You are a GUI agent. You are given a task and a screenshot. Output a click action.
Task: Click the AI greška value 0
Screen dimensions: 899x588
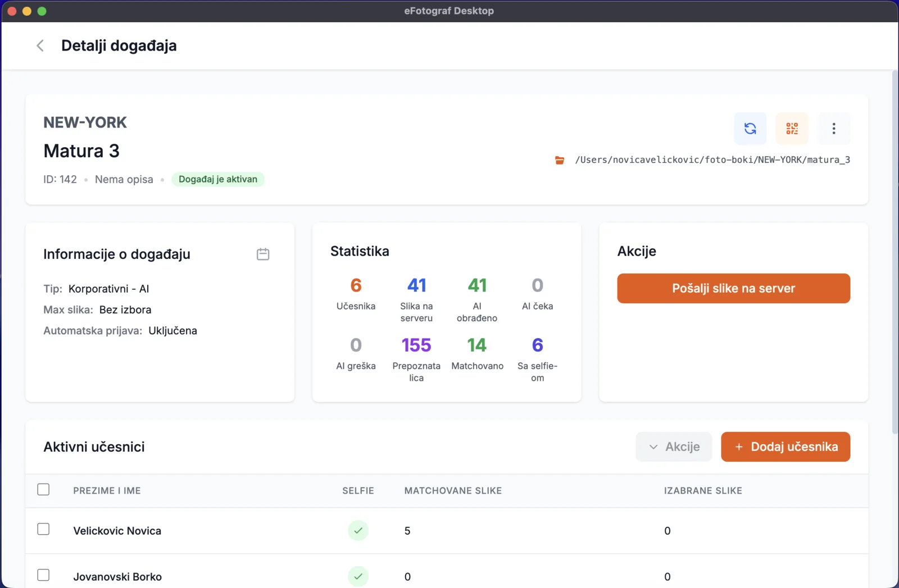click(356, 345)
